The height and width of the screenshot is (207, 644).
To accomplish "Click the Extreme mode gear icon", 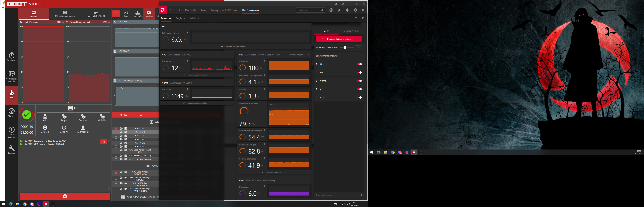I will click(83, 116).
